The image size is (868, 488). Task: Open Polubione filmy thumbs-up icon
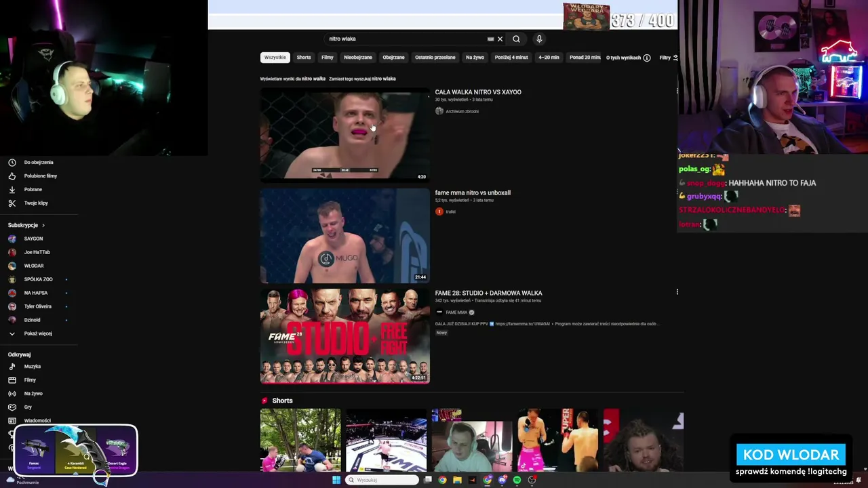coord(12,176)
